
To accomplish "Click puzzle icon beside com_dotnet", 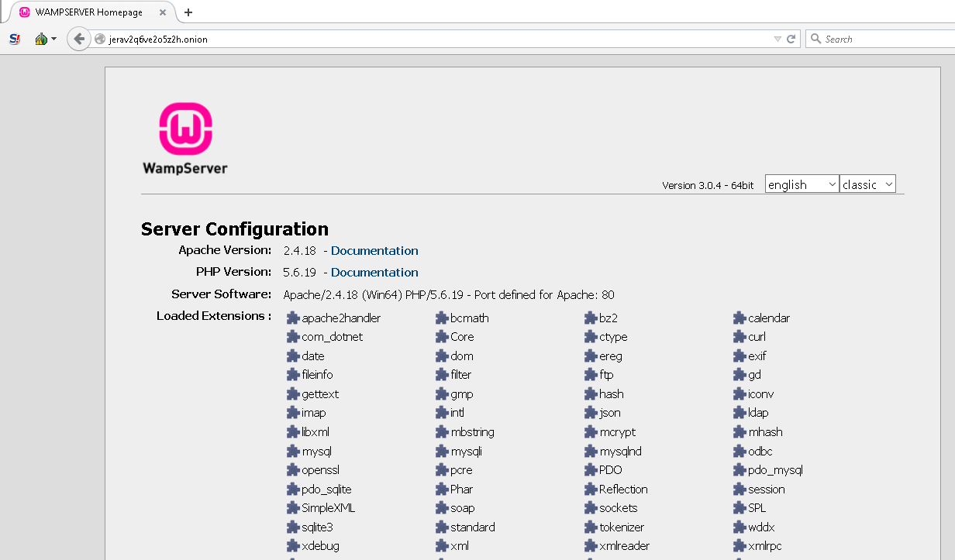I will coord(293,337).
